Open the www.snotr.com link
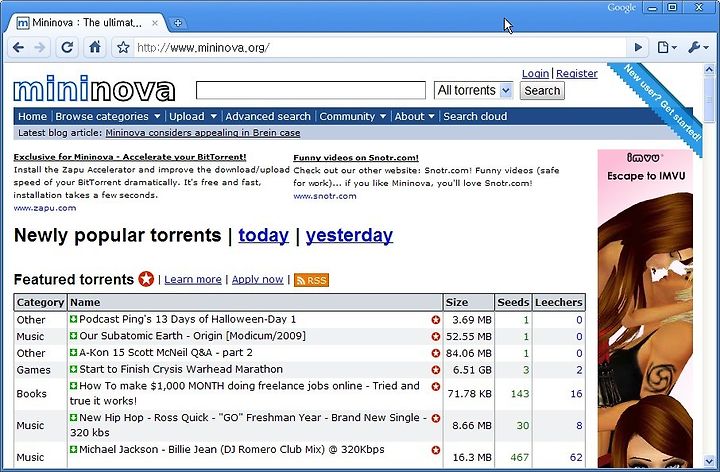Viewport: 720px width, 472px height. click(325, 196)
